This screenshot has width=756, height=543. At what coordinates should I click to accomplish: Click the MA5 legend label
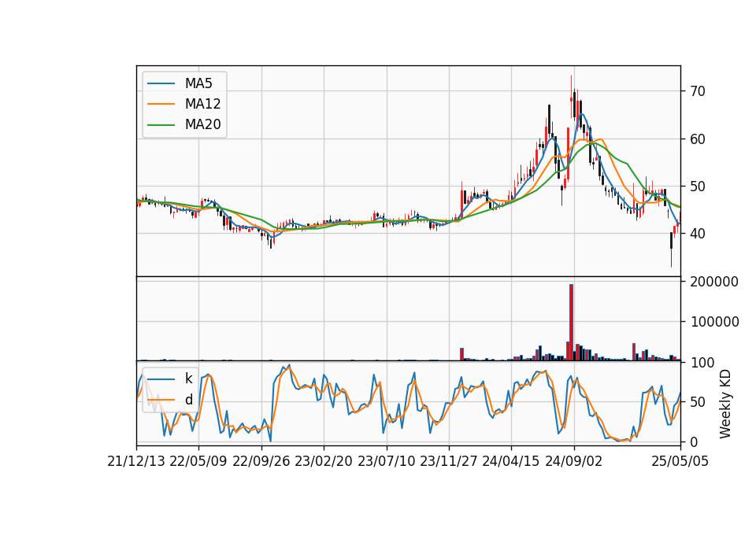[x=198, y=83]
